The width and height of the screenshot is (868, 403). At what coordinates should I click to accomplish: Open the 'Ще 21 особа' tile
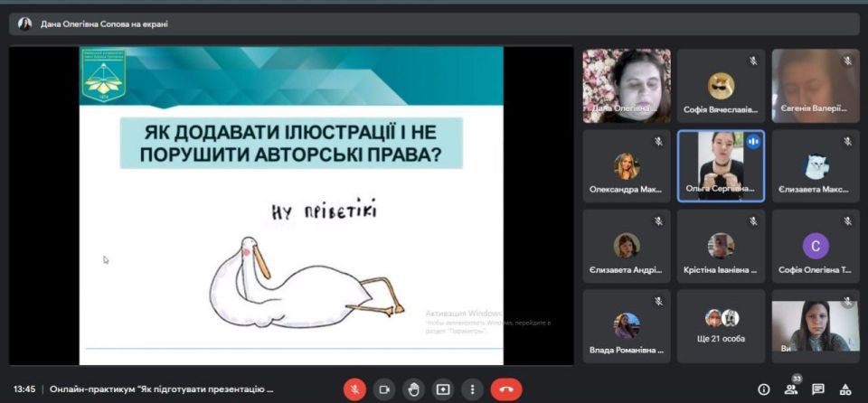[721, 325]
